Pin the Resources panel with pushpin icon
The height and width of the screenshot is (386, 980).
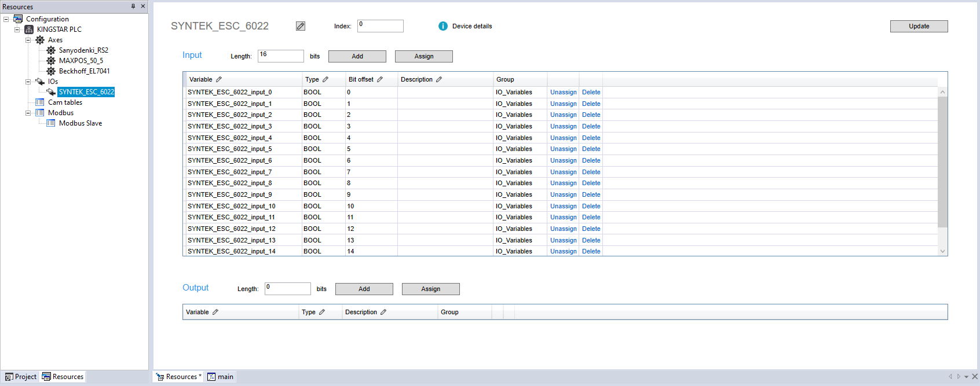(133, 6)
